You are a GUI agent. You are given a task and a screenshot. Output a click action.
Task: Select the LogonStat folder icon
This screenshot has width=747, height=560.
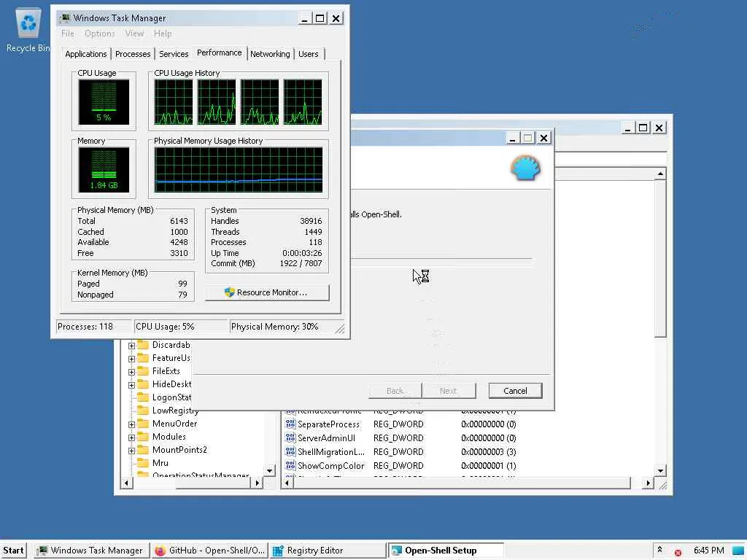[143, 397]
